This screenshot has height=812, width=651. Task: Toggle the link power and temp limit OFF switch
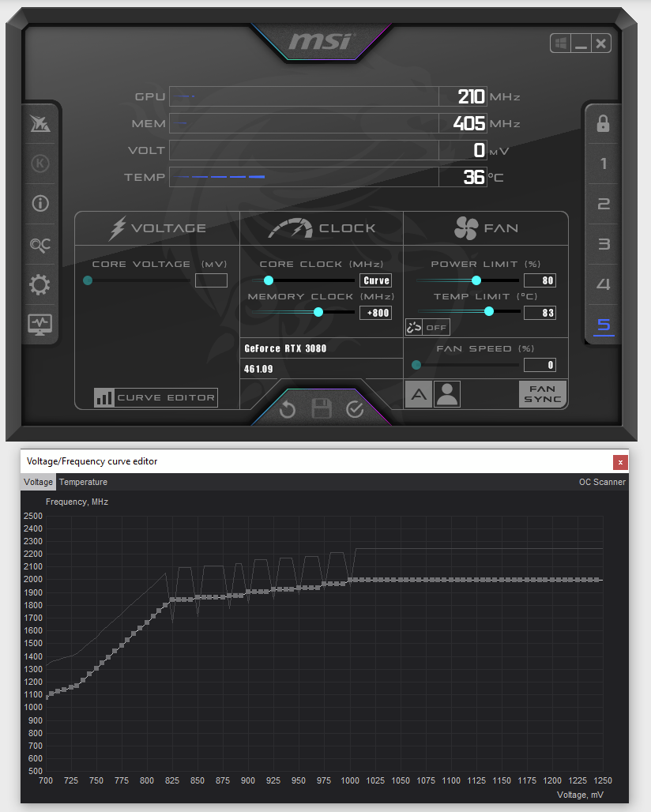click(x=427, y=327)
